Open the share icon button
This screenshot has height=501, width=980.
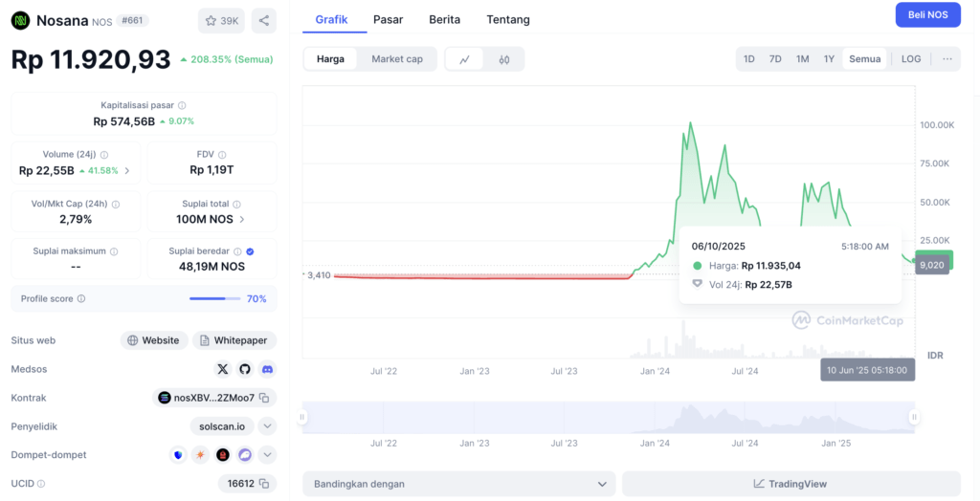tap(264, 21)
